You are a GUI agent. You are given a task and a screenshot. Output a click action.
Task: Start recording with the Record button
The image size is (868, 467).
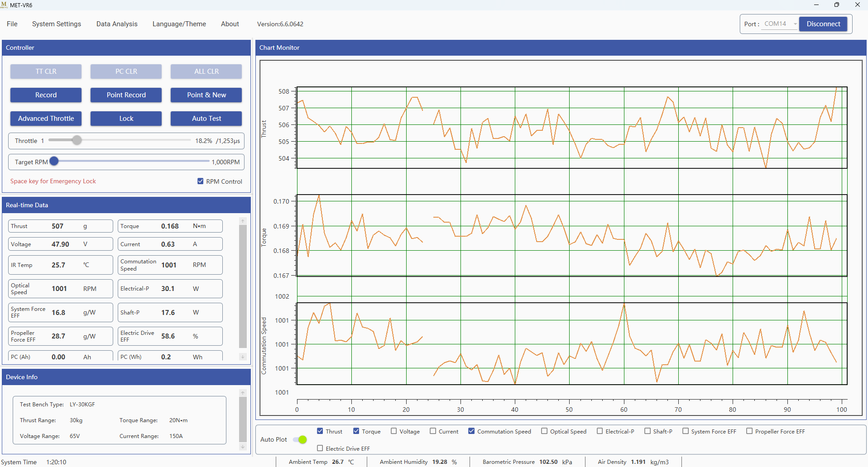click(46, 95)
